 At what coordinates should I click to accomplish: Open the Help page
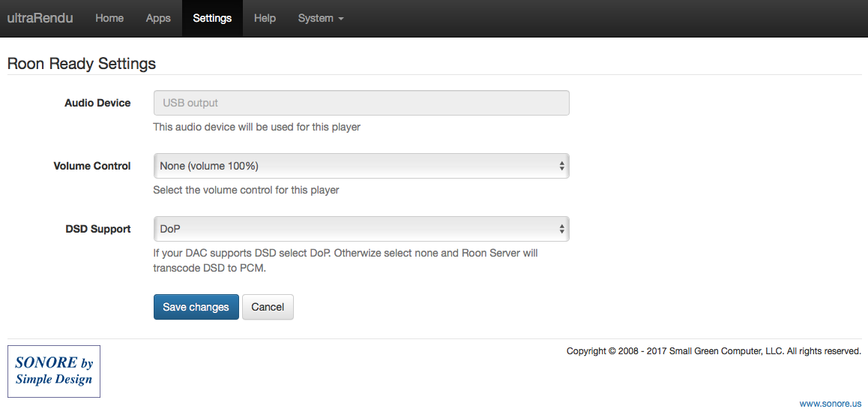(265, 18)
